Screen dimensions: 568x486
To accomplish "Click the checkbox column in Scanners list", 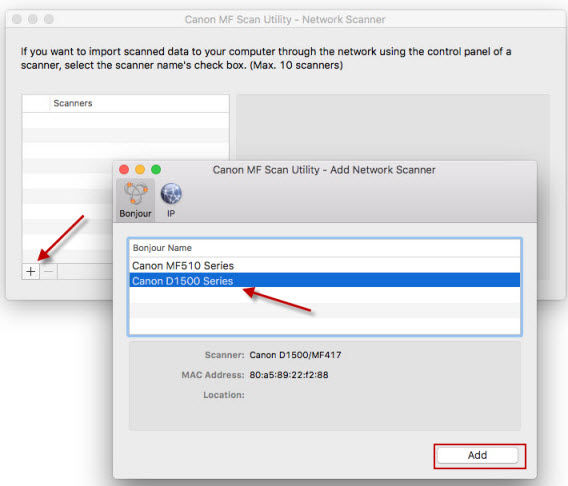I will 36,104.
